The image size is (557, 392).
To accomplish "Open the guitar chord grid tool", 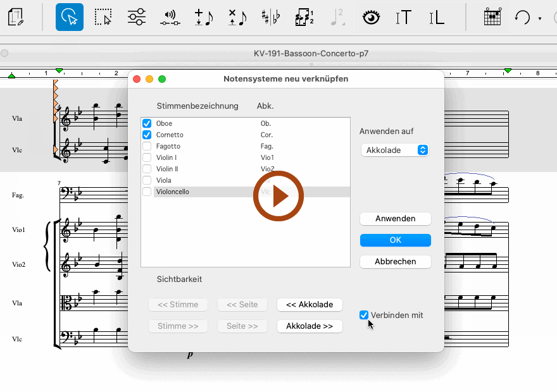I will coord(492,17).
